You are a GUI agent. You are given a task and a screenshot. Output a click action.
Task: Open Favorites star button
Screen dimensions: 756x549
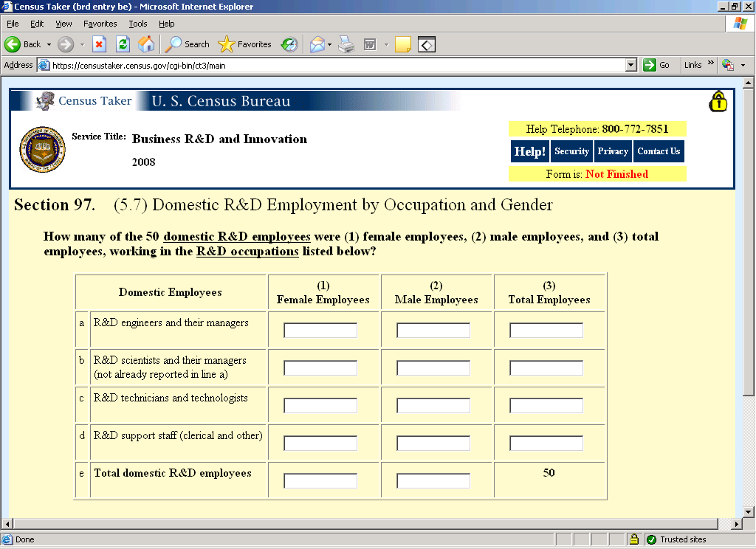[244, 44]
